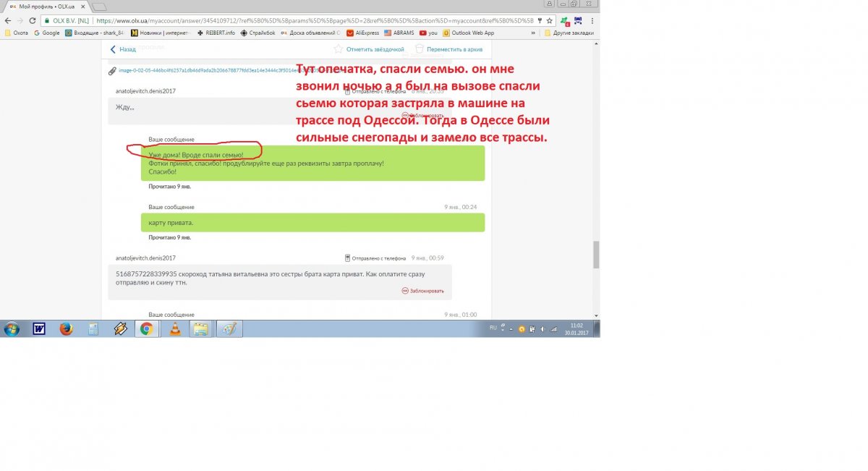Viewport: 868px width, 471px height.
Task: Open VLC media player from taskbar
Action: pos(174,329)
